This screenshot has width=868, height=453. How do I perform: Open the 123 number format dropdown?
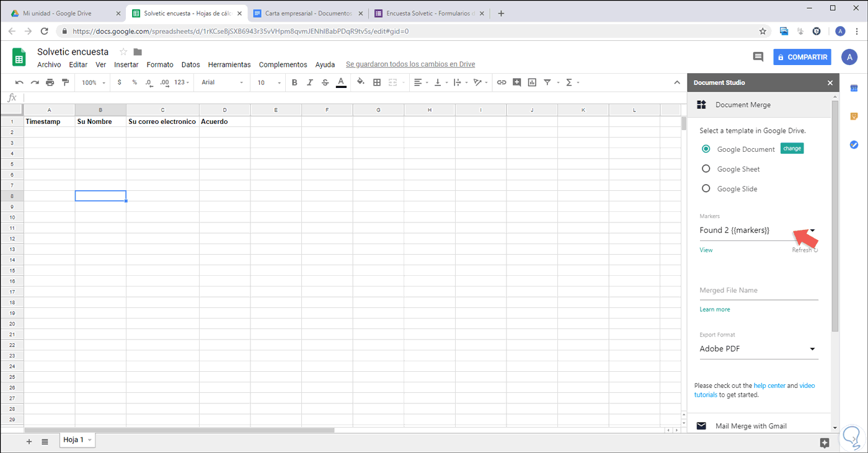tap(182, 82)
